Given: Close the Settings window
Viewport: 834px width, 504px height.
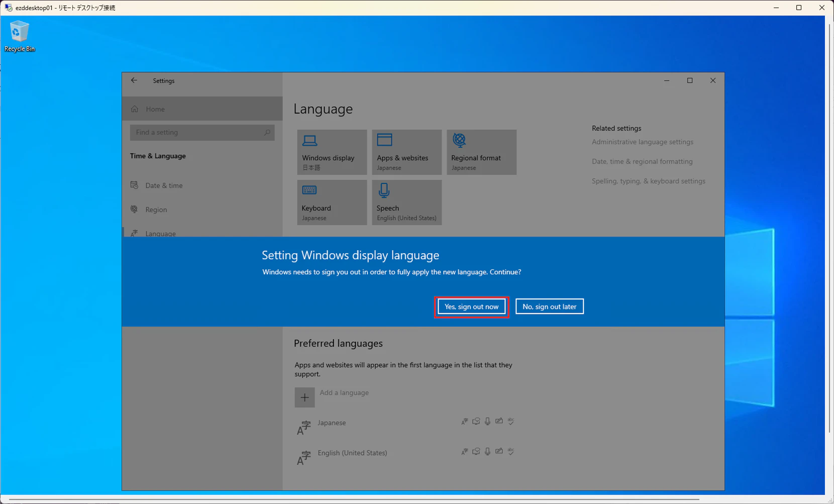Looking at the screenshot, I should click(x=713, y=80).
